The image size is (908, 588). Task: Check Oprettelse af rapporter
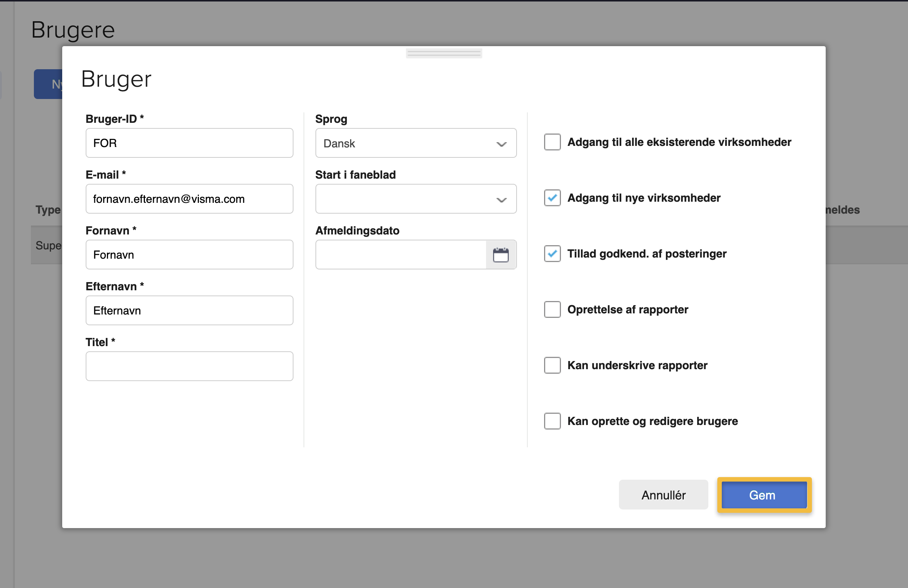coord(552,310)
